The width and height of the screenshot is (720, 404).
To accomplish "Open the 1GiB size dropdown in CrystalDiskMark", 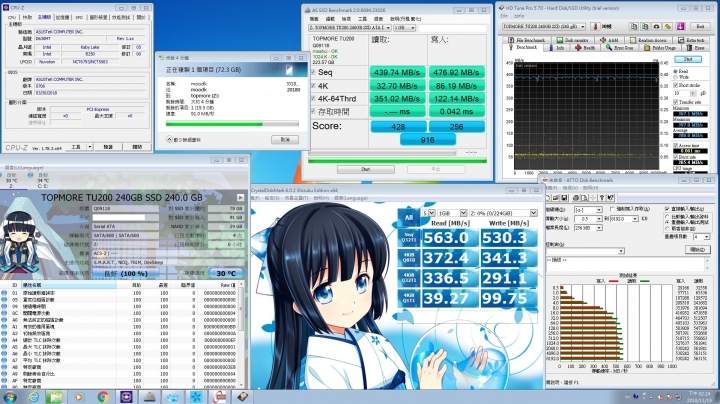I will point(452,213).
